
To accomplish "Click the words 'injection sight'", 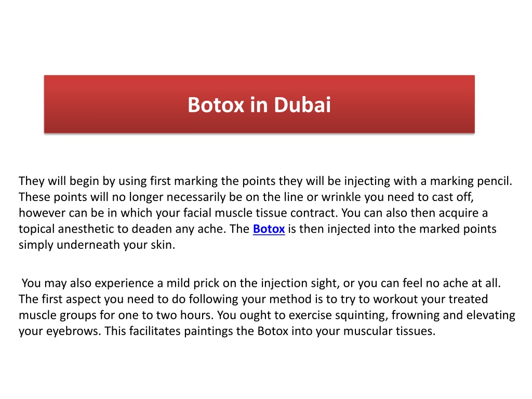I will (x=300, y=284).
